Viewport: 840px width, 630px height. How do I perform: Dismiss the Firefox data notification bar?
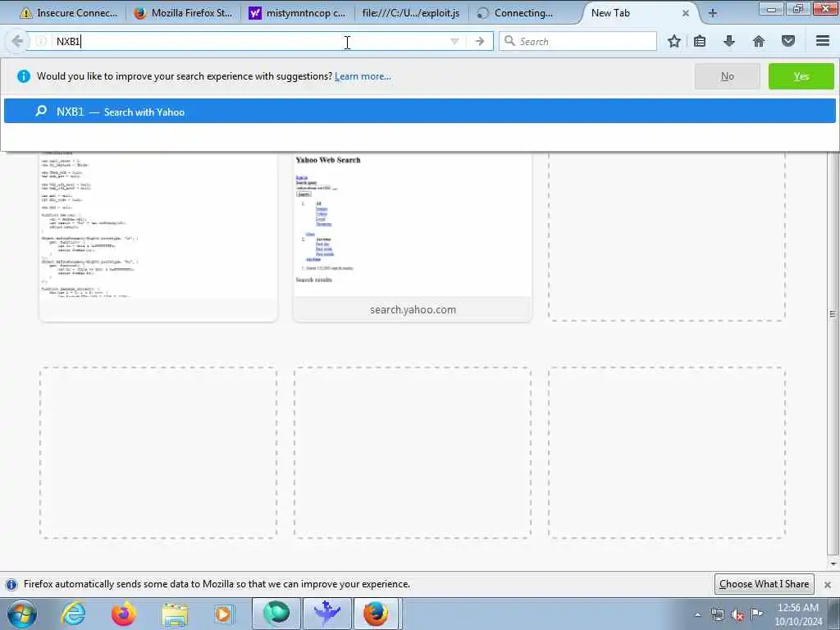tap(827, 584)
